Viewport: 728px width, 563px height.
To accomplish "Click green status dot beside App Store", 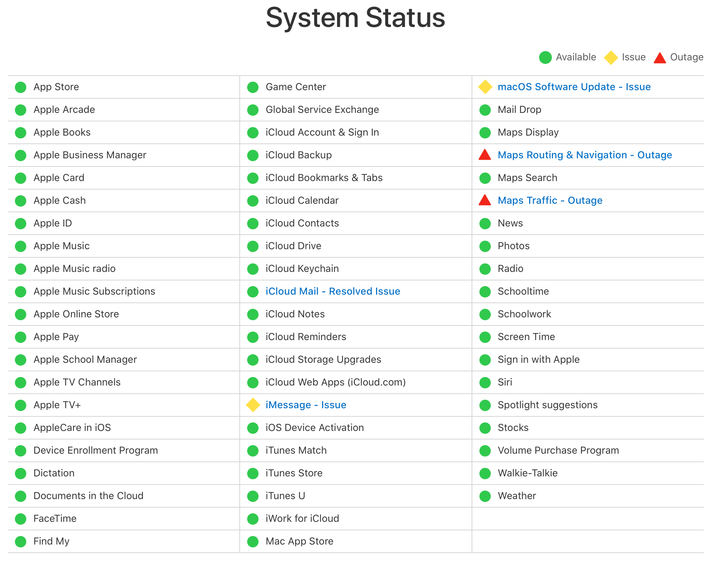I will (x=21, y=87).
